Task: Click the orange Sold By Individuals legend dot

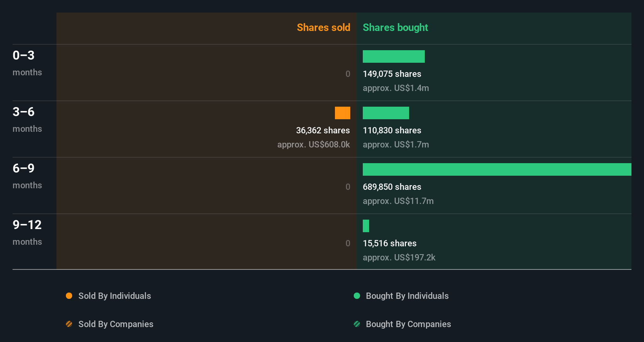Action: pyautogui.click(x=69, y=296)
